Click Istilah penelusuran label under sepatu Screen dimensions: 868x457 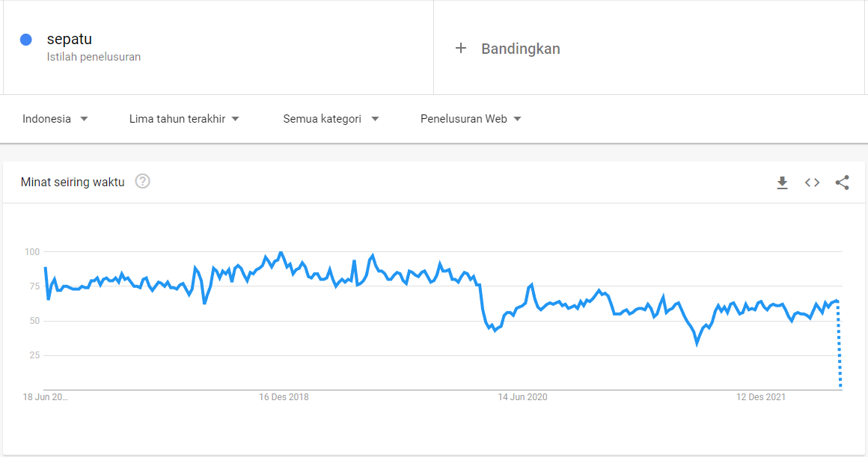94,57
